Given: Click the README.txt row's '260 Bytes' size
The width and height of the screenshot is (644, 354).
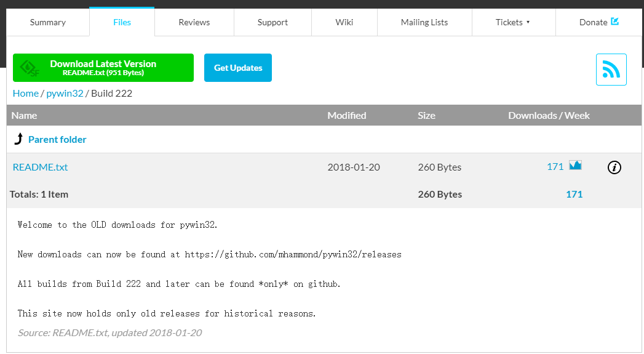Looking at the screenshot, I should point(439,167).
